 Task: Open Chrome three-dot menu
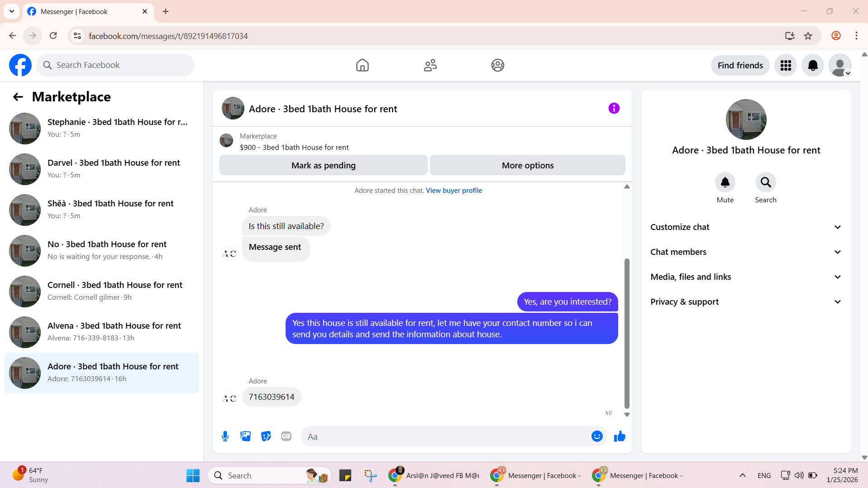point(856,36)
